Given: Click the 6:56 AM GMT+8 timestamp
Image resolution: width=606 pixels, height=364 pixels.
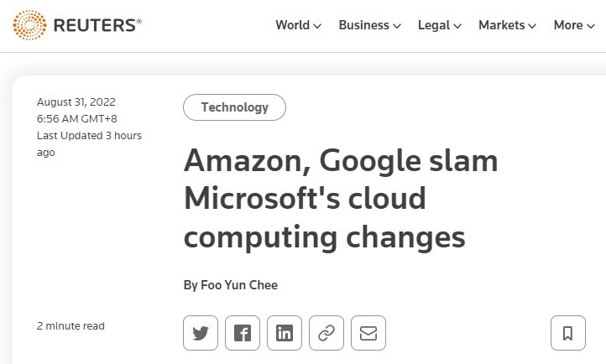Looking at the screenshot, I should pyautogui.click(x=76, y=118).
